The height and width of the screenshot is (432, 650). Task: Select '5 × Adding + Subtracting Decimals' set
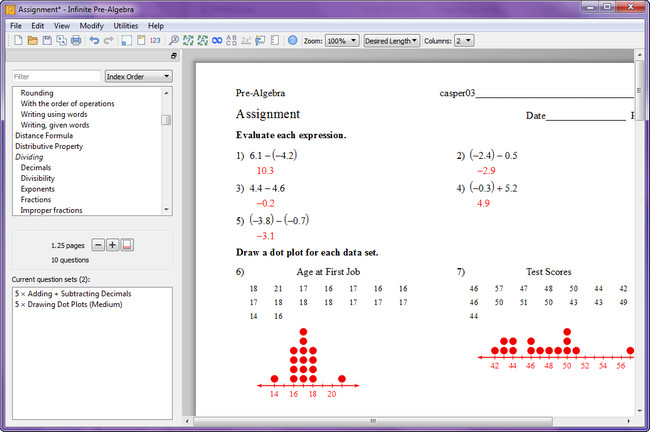tap(73, 294)
